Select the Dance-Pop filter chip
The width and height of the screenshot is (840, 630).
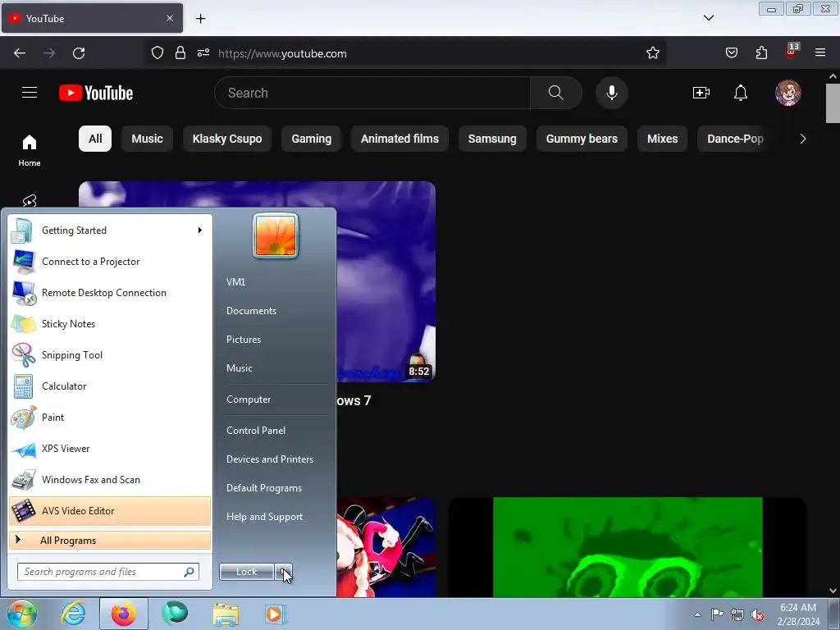click(736, 139)
